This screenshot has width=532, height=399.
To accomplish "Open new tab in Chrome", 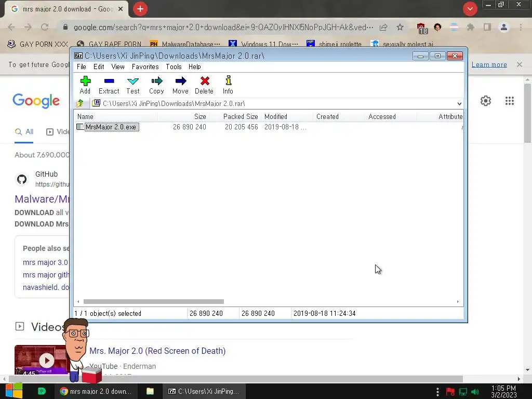I will (x=140, y=9).
